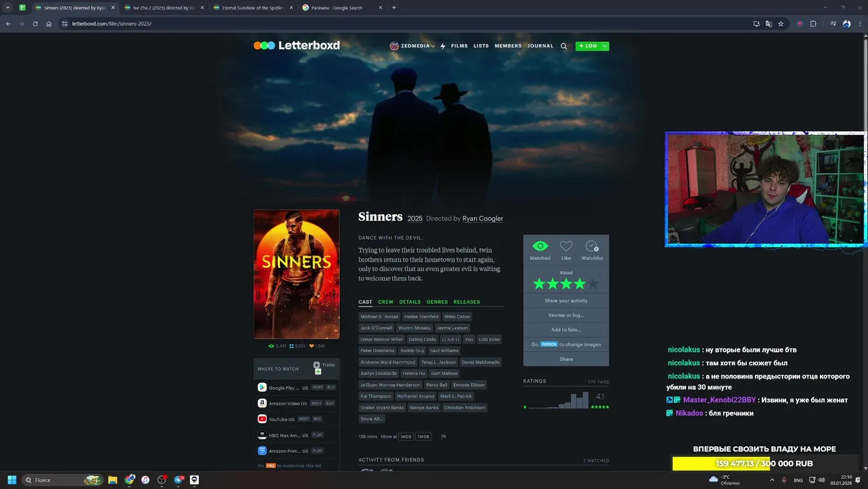Screen dimensions: 868x489
Task: Click the Sinners poster image
Action: pyautogui.click(x=296, y=274)
